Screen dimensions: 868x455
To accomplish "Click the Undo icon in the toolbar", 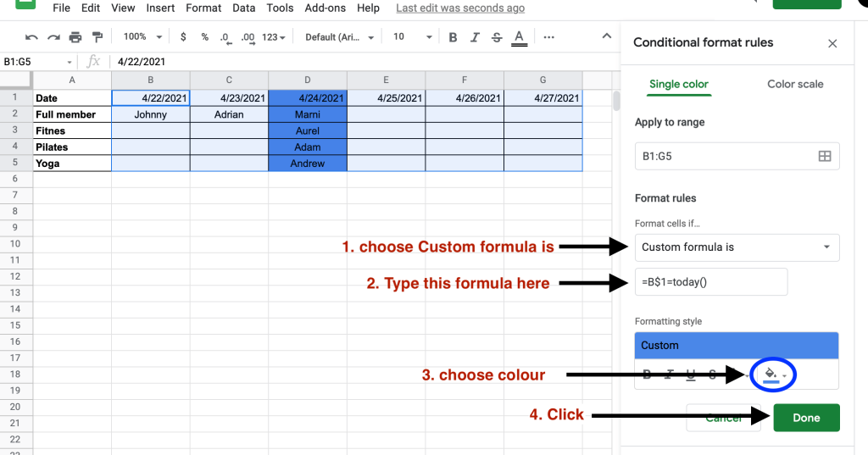I will pyautogui.click(x=31, y=37).
